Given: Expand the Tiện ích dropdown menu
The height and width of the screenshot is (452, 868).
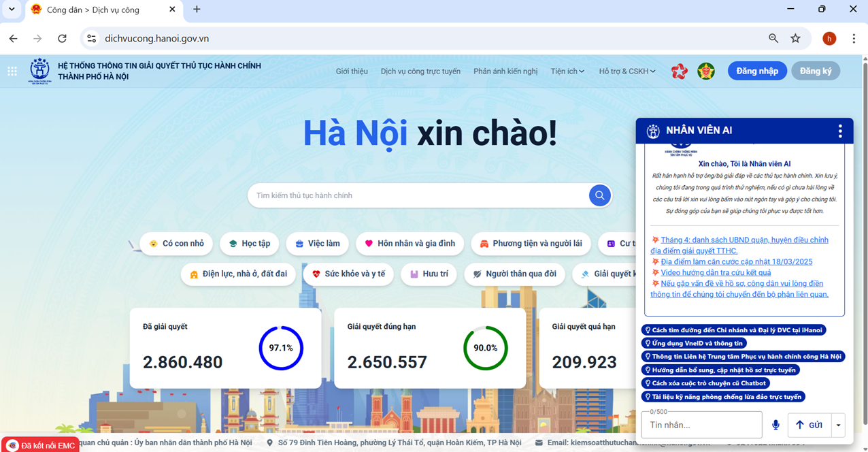Looking at the screenshot, I should [x=567, y=71].
